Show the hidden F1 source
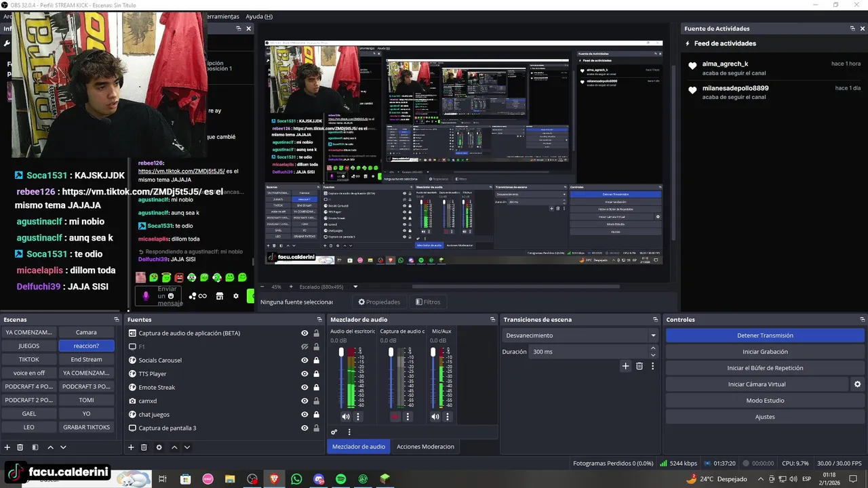868x488 pixels. (304, 347)
